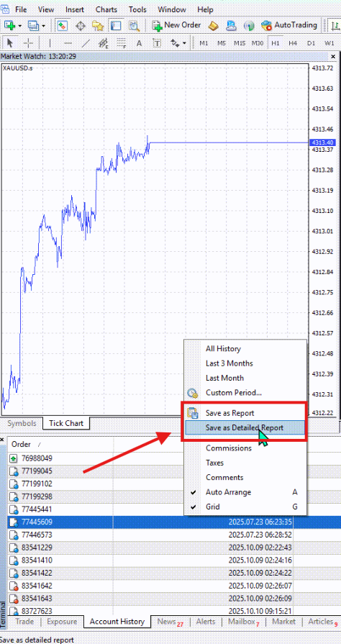Select the Fibonacci Retracement tool
This screenshot has width=341, height=644.
pyautogui.click(x=121, y=43)
